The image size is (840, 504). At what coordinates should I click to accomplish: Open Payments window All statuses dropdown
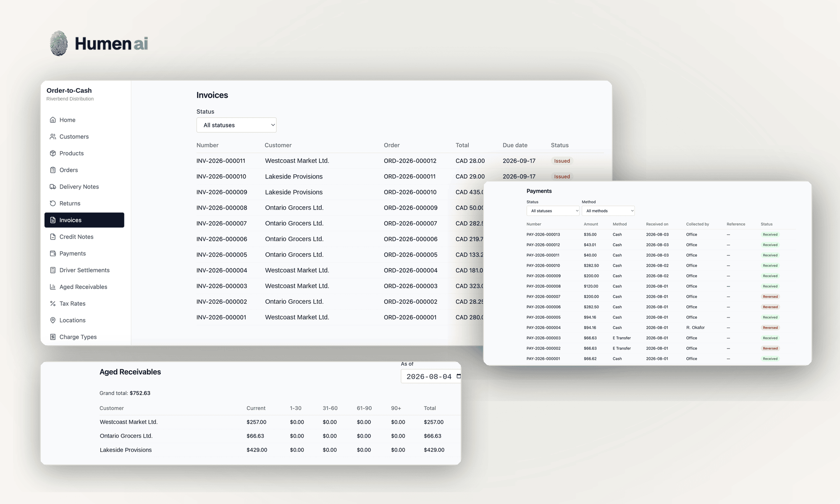point(553,211)
